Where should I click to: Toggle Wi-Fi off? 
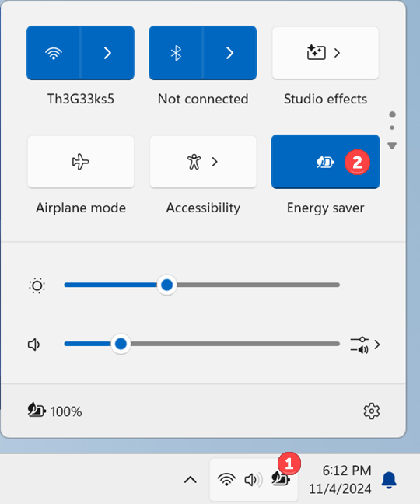pyautogui.click(x=54, y=53)
